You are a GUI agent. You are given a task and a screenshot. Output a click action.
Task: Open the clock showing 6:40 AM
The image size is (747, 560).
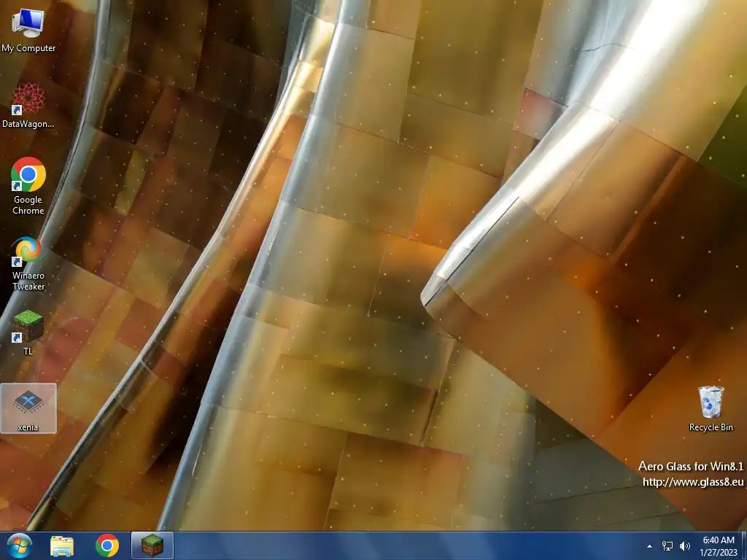(x=719, y=546)
